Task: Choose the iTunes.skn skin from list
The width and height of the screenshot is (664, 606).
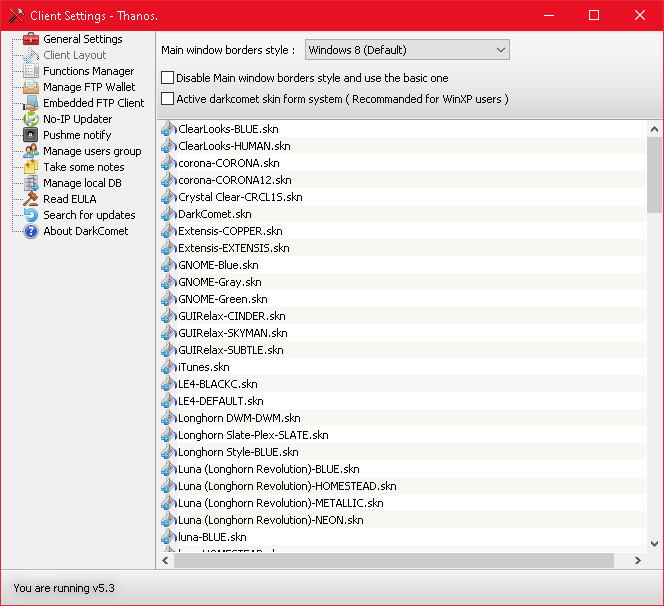Action: [x=203, y=367]
